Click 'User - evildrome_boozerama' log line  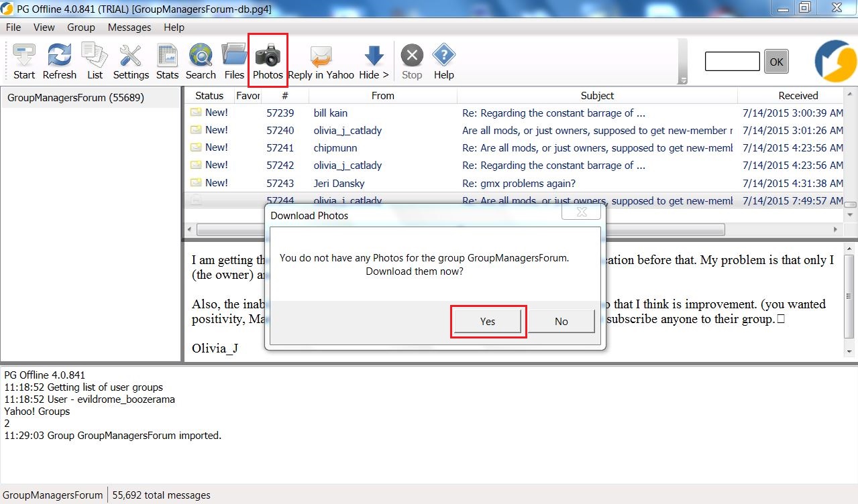[89, 399]
